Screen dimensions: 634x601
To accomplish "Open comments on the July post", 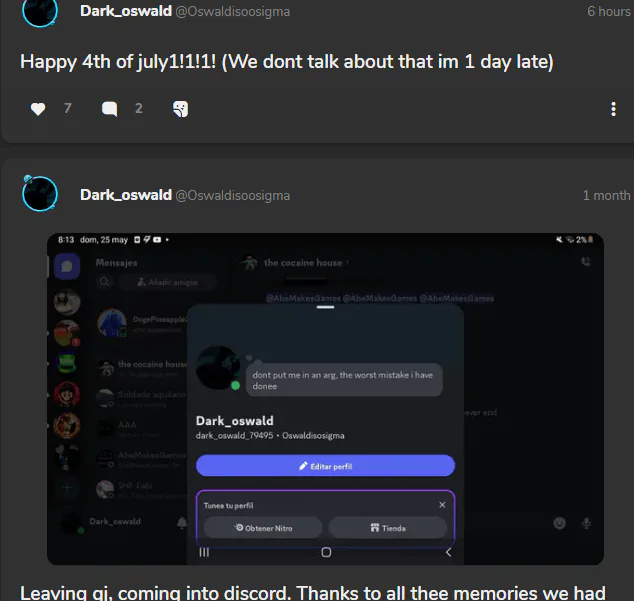I will (110, 109).
